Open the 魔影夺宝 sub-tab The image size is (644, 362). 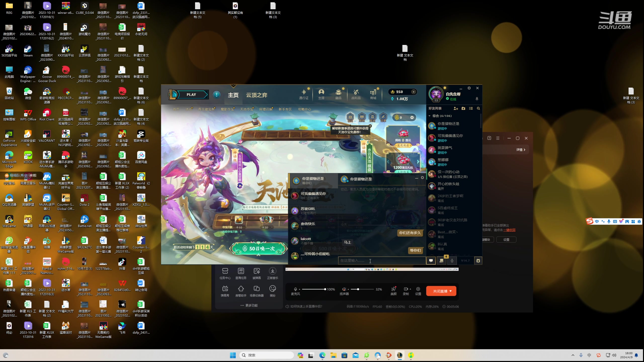(227, 109)
